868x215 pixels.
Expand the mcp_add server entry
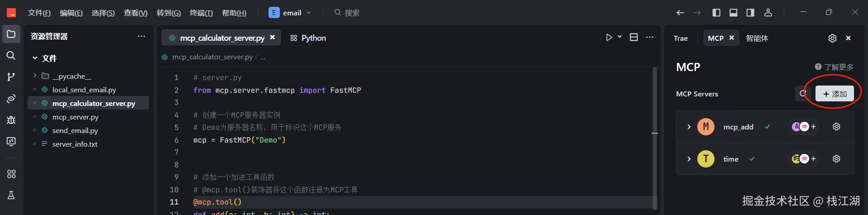pyautogui.click(x=689, y=127)
